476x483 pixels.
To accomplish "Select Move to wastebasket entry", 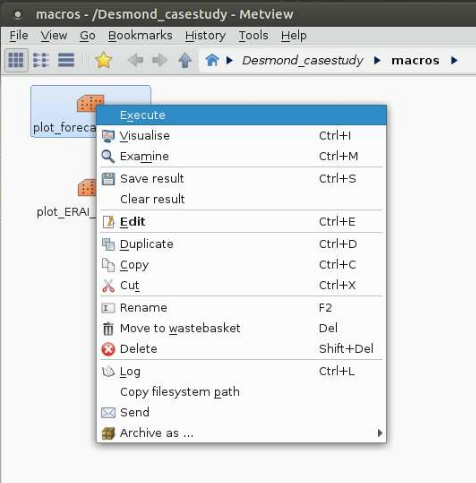I will click(x=241, y=328).
